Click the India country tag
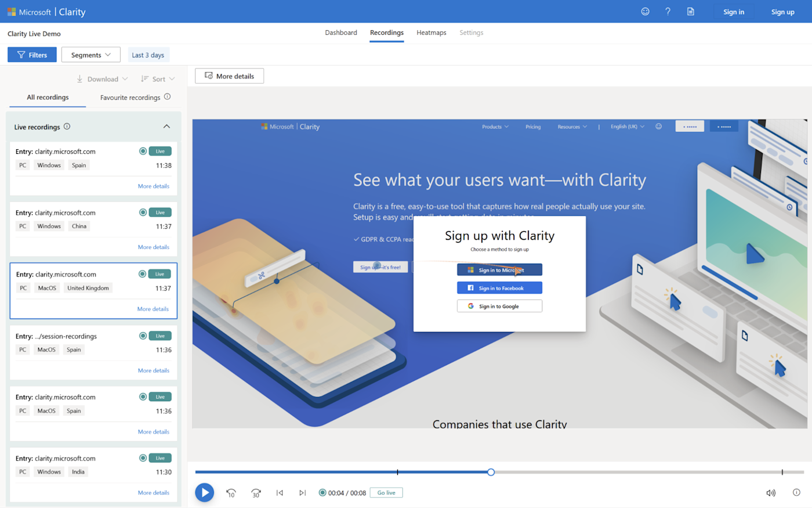Viewport: 812px width, 508px height. coord(78,472)
